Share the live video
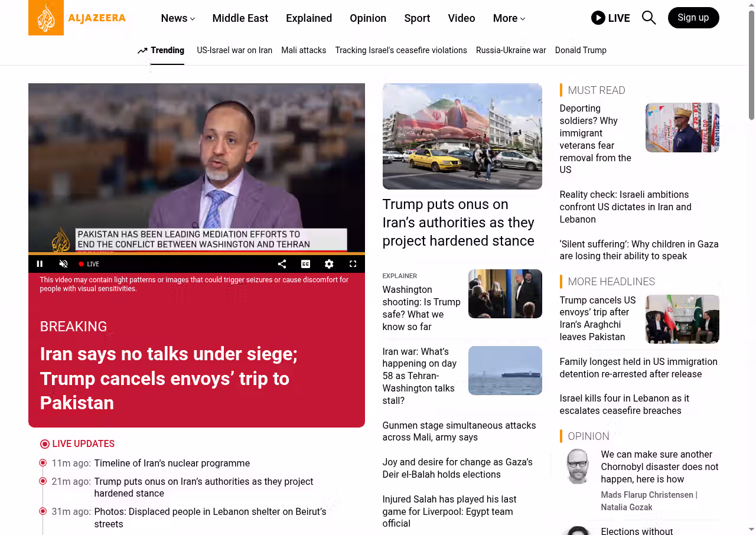This screenshot has height=535, width=756. 282,264
